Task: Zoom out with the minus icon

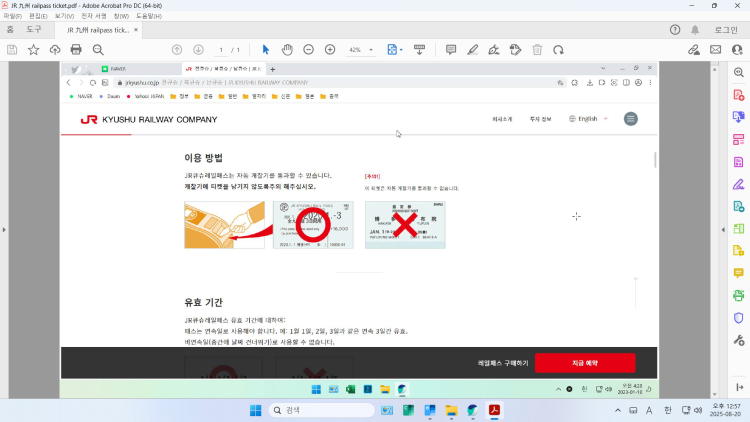Action: [309, 50]
